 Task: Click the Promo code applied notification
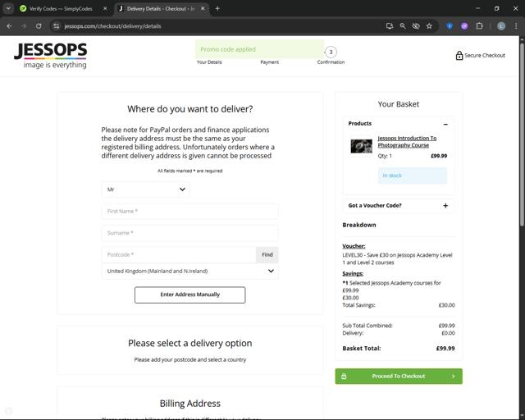pyautogui.click(x=259, y=49)
